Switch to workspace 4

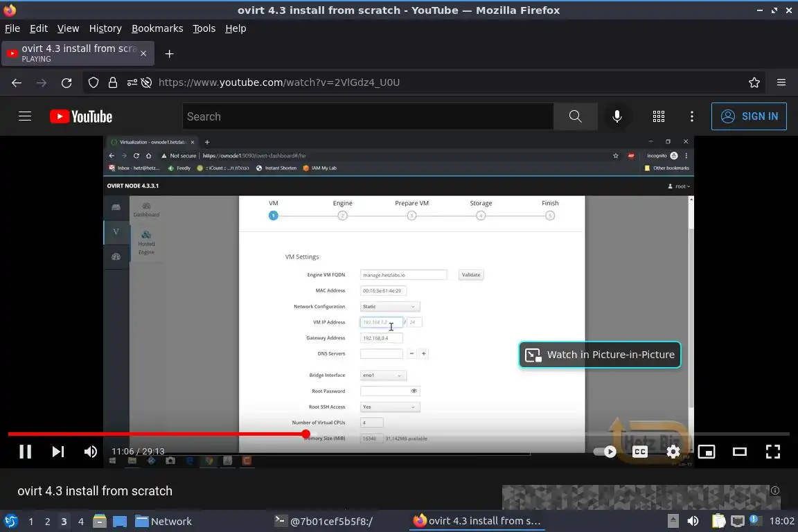pos(81,522)
